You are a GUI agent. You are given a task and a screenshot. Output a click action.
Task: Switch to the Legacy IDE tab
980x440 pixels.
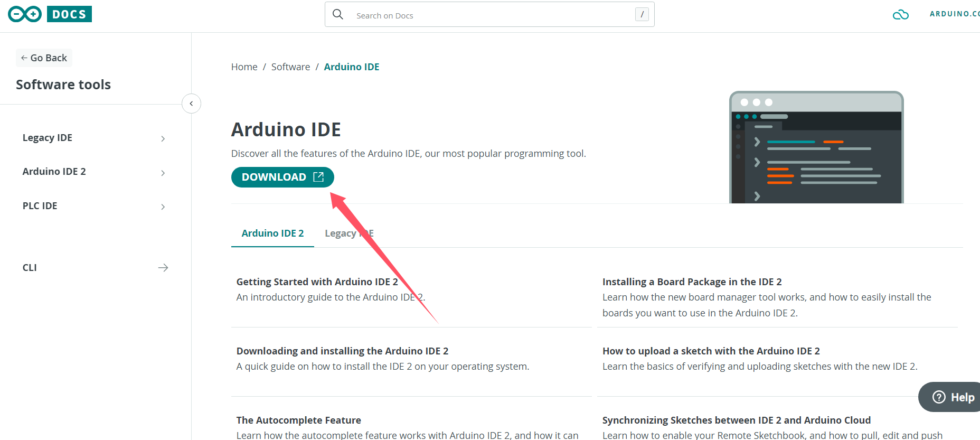pyautogui.click(x=349, y=233)
